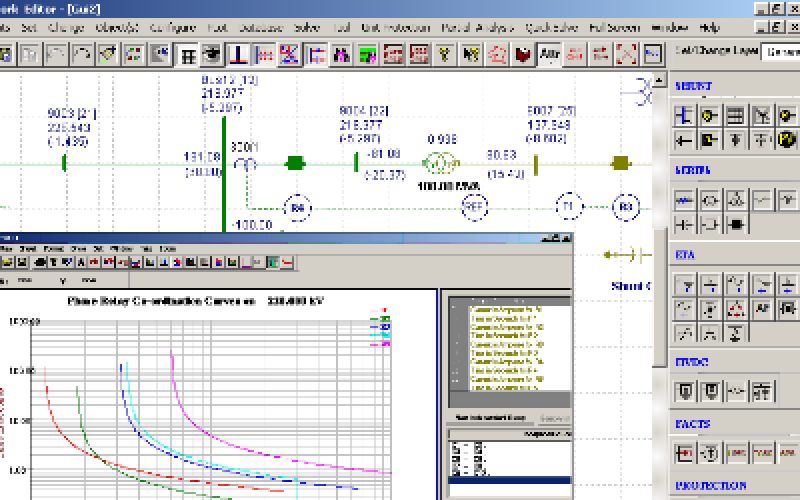Click the '9004 [22]' bus label
The width and height of the screenshot is (800, 500).
click(x=364, y=111)
